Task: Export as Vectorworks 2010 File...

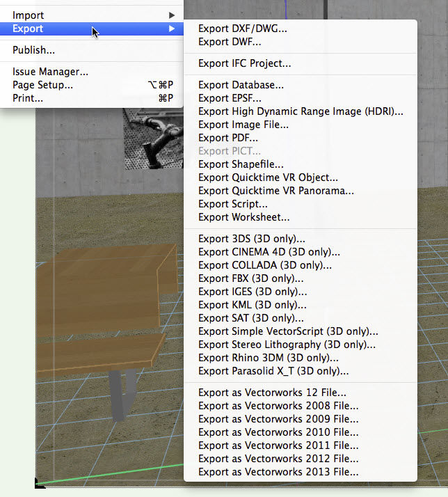Action: pyautogui.click(x=301, y=432)
